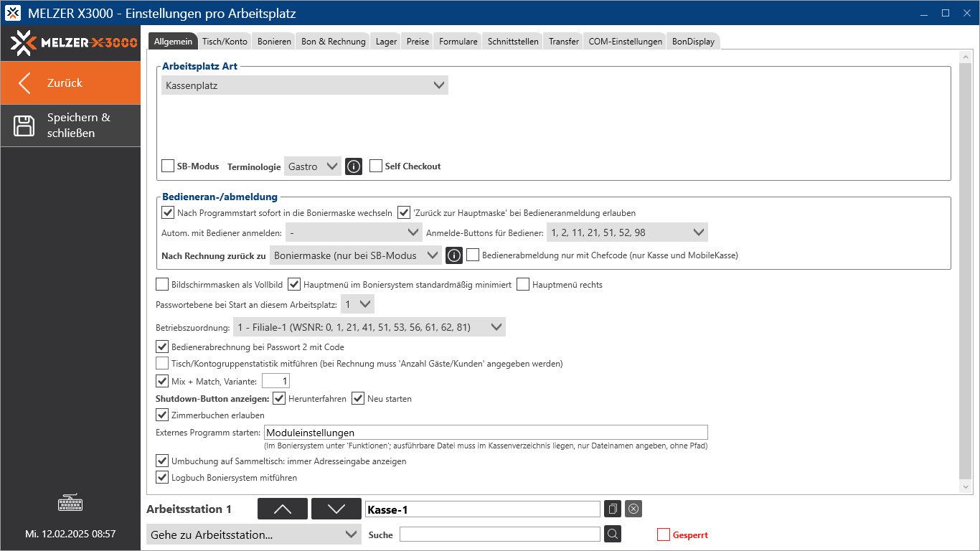The width and height of the screenshot is (980, 551).
Task: Toggle the Gesperrt checkbox
Action: click(664, 534)
